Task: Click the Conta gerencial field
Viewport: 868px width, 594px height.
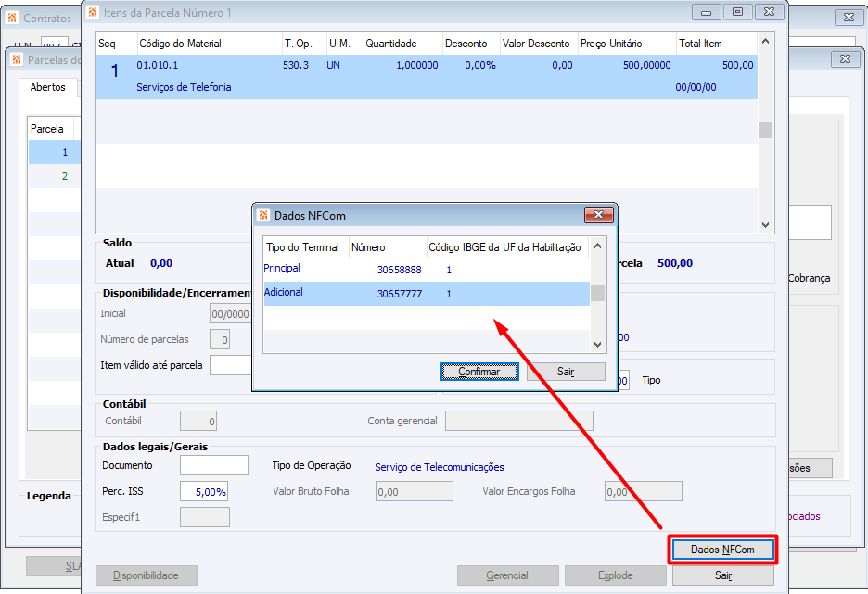Action: [x=519, y=421]
